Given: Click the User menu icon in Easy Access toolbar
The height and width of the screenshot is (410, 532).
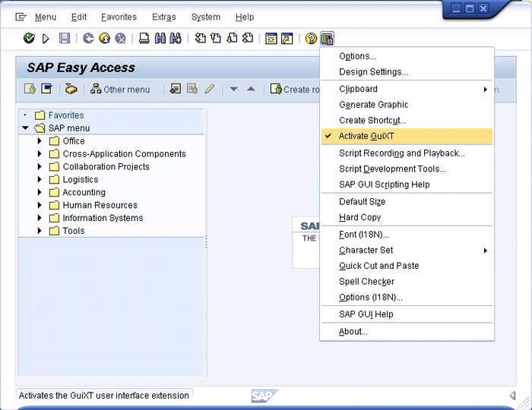Looking at the screenshot, I should click(30, 89).
